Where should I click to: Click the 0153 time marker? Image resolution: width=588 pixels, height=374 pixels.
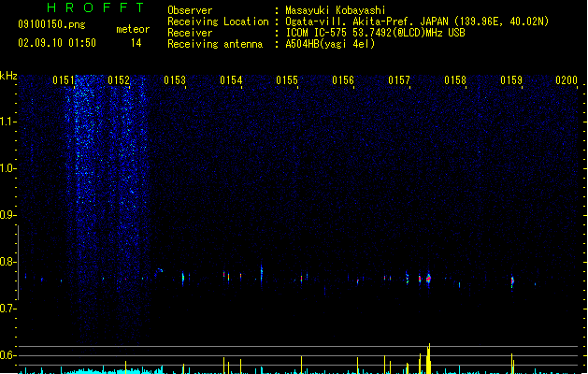click(175, 80)
